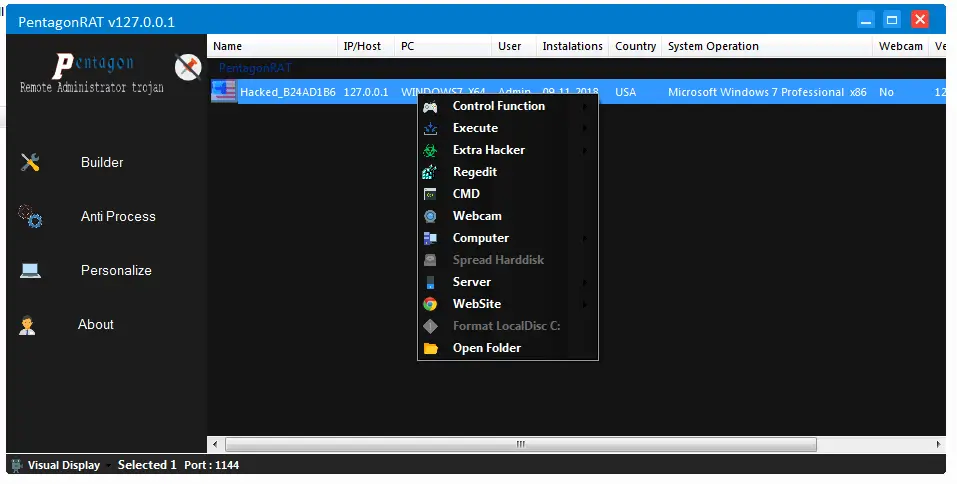Minimize the PentagonRAT window
This screenshot has height=484, width=957.
pyautogui.click(x=866, y=20)
